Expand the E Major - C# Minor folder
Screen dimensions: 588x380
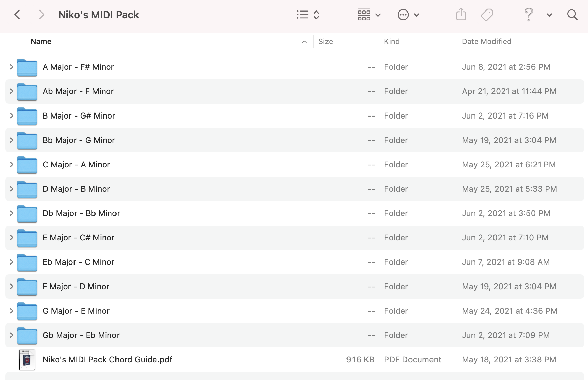(x=11, y=238)
